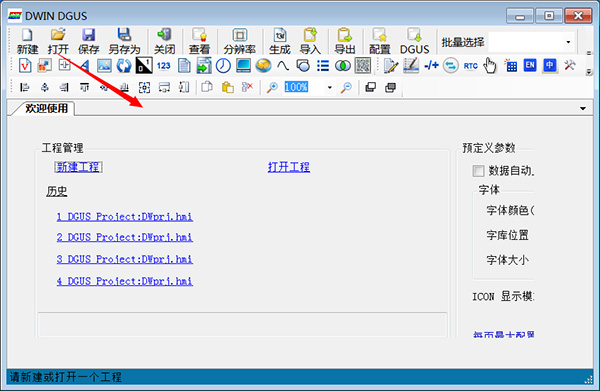This screenshot has height=391, width=600.
Task: Click the 字库位置 label
Action: [x=507, y=235]
